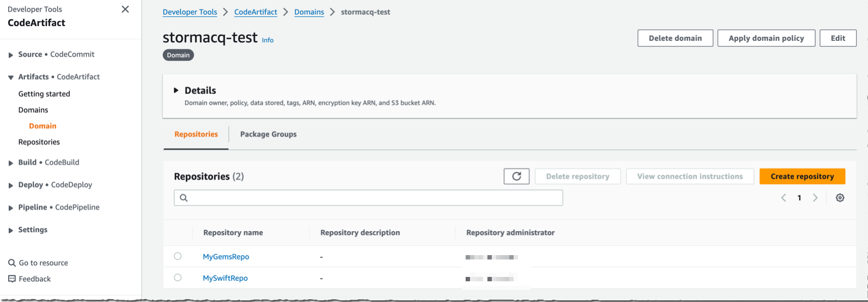
Task: Click the CodeArtifact sidebar heading
Action: pos(37,22)
